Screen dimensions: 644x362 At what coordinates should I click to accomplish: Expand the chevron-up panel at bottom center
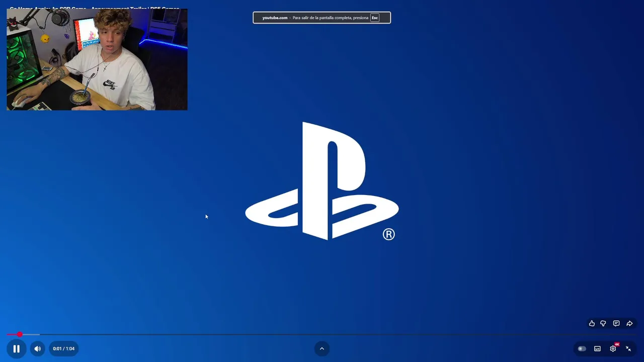322,348
